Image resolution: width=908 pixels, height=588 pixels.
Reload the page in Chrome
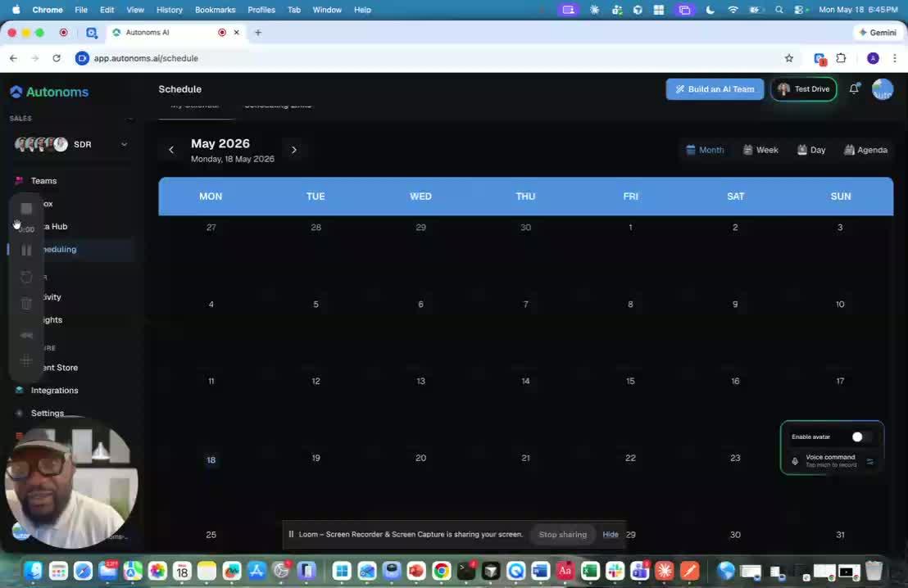57,58
